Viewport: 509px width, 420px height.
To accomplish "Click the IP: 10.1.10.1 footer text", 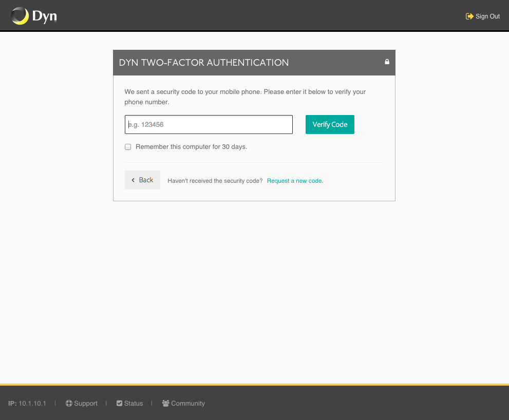I will (x=27, y=403).
